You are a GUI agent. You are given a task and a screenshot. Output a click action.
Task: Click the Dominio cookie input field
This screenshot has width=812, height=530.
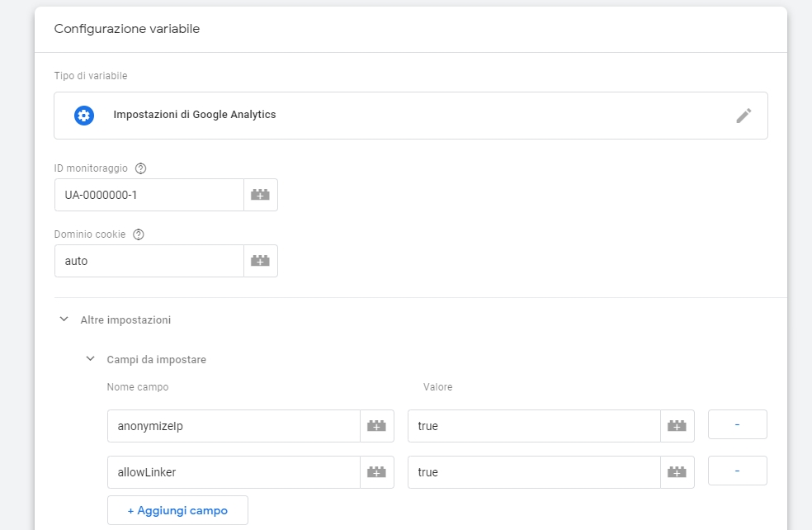click(x=149, y=261)
